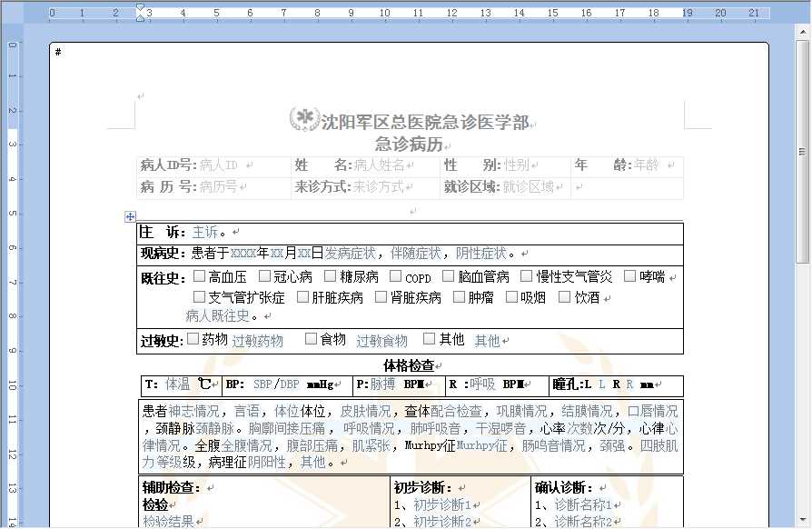This screenshot has height=529, width=812.
Task: Click the 过敏食物 placeholder
Action: (381, 341)
